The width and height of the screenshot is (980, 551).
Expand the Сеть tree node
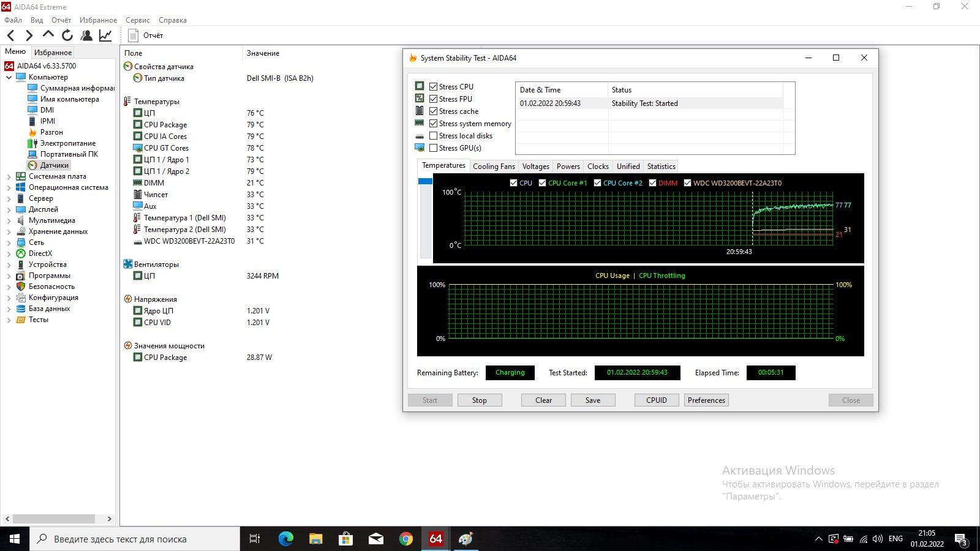tap(9, 242)
